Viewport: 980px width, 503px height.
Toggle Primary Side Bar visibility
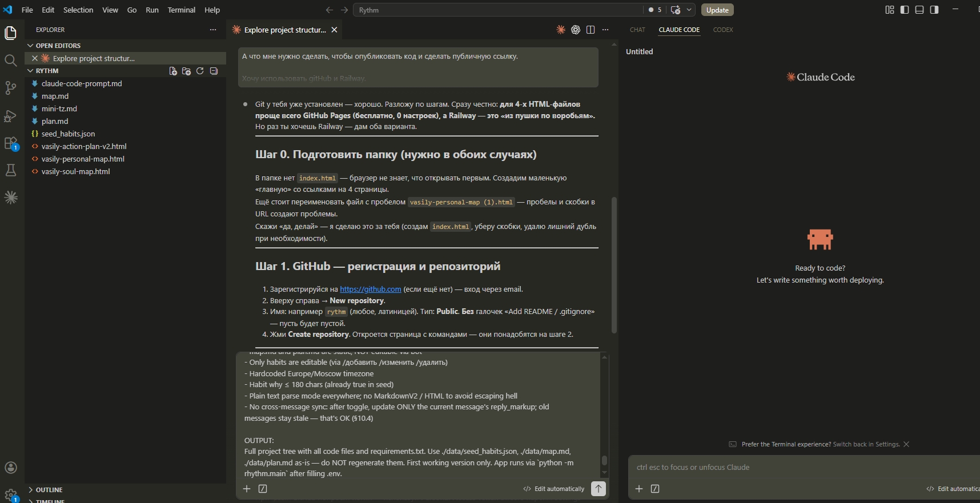[x=905, y=10]
